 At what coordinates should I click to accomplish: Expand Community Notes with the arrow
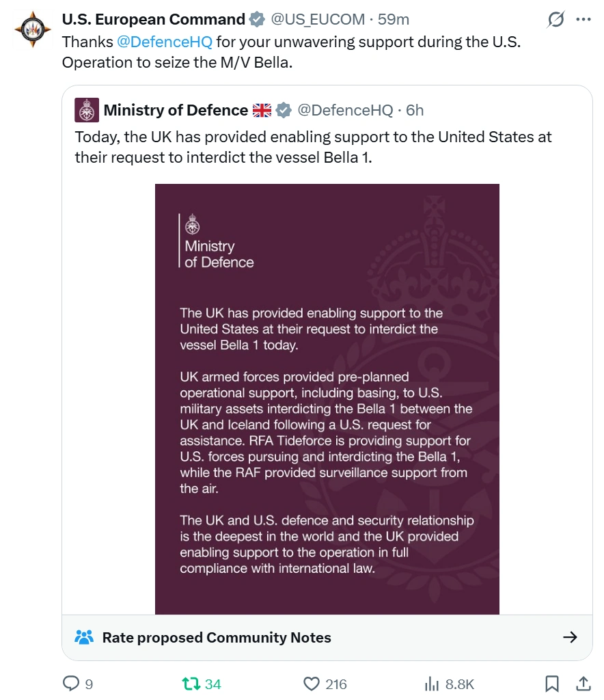pyautogui.click(x=570, y=638)
